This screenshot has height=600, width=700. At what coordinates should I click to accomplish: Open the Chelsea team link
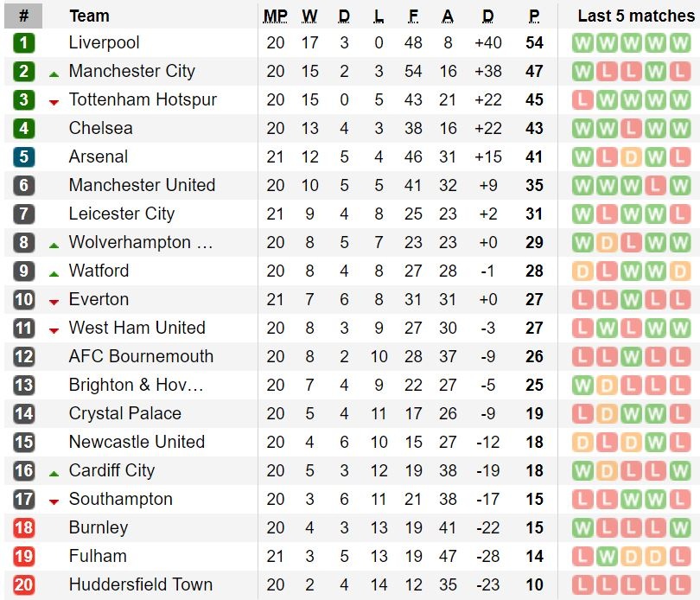tap(101, 129)
